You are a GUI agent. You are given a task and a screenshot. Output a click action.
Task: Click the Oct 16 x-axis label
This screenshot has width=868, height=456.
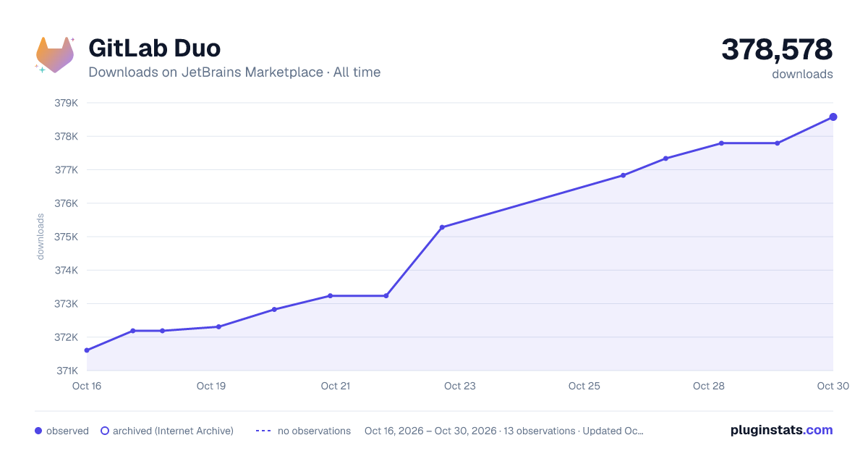pos(87,386)
